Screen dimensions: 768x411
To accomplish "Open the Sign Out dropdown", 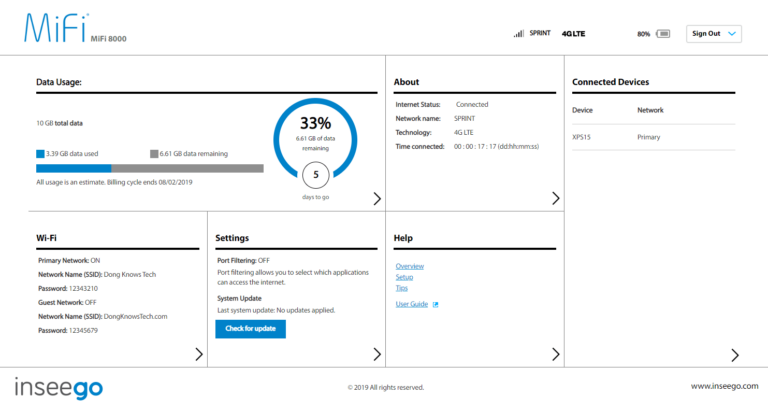I will click(714, 34).
